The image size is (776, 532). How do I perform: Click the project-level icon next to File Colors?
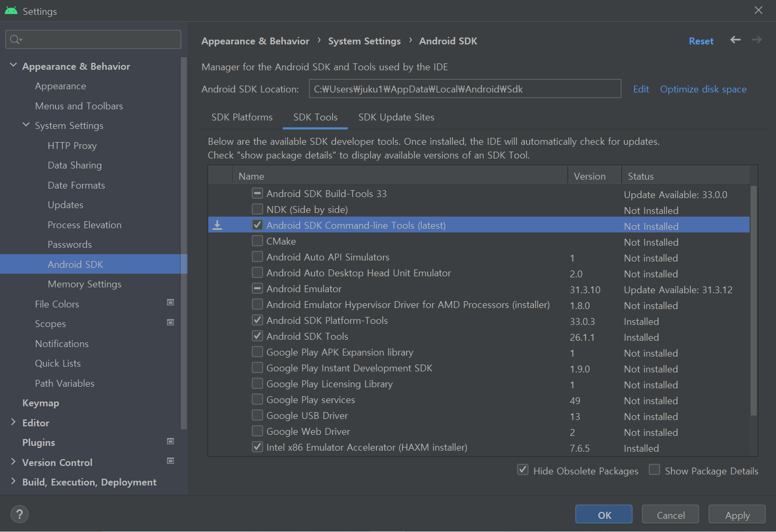click(170, 303)
